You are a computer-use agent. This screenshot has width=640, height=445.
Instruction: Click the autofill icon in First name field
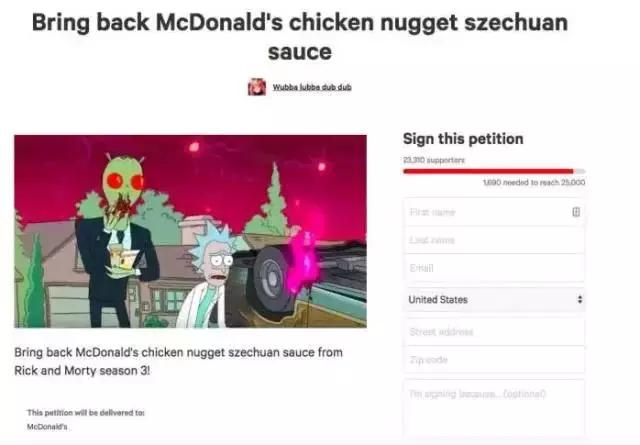tap(576, 211)
